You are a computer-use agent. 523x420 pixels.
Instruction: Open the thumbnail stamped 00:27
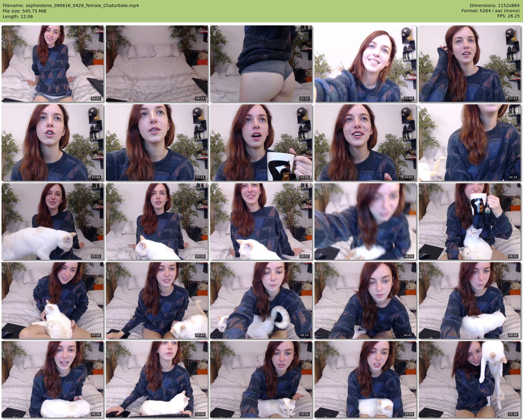(53, 64)
